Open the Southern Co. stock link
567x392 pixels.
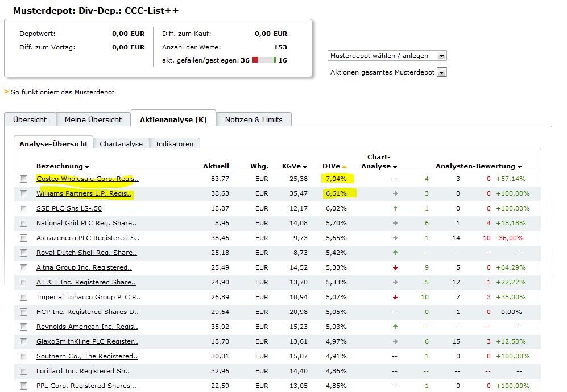click(87, 357)
